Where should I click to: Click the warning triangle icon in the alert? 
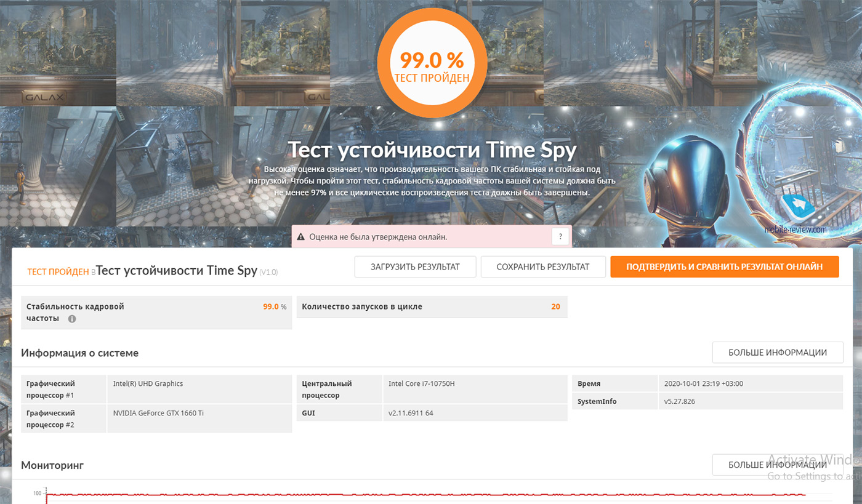point(301,236)
